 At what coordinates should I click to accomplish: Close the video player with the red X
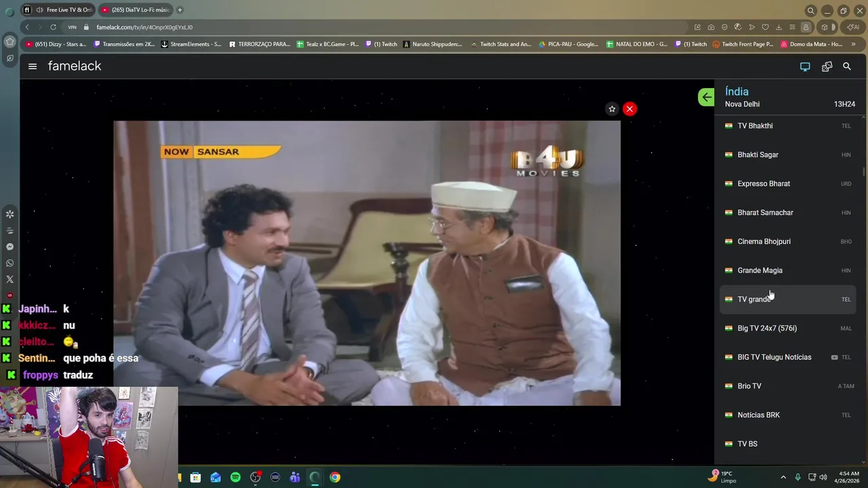pyautogui.click(x=629, y=108)
